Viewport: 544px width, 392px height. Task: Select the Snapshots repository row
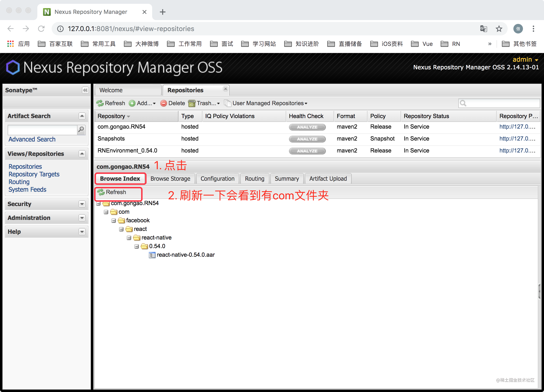pyautogui.click(x=317, y=139)
